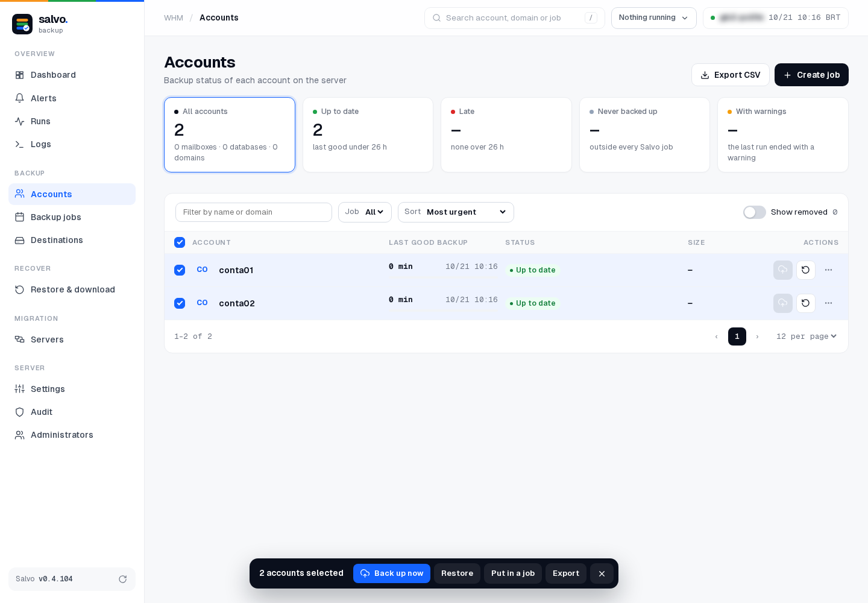Uncheck the conta02 row checkbox
Image resolution: width=868 pixels, height=603 pixels.
point(180,303)
